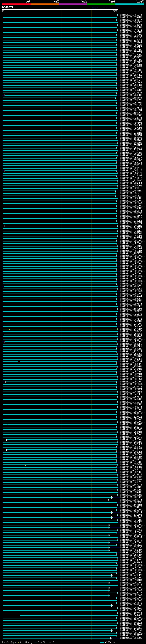Select hit UniRef100_Q6SKP4
146x644 pixels.
[x=131, y=77]
